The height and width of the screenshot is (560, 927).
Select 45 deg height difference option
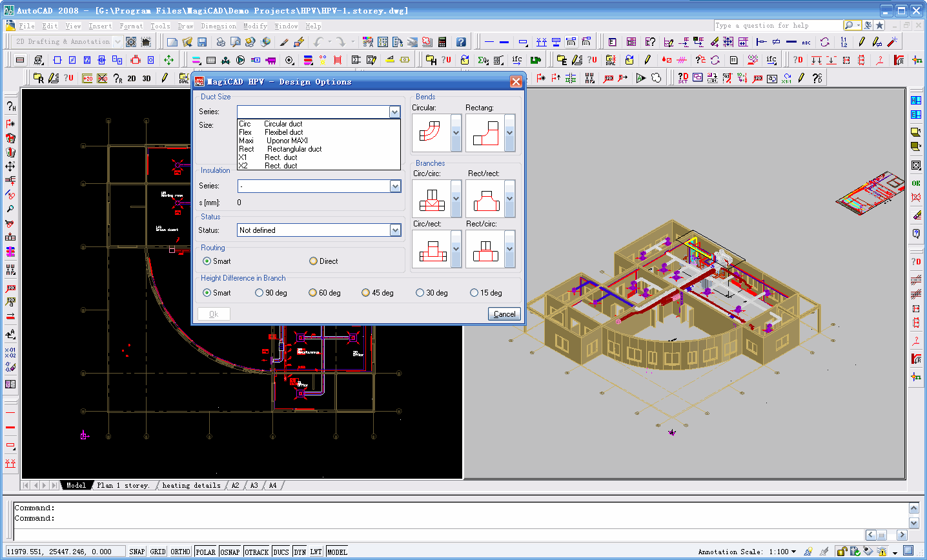coord(365,293)
